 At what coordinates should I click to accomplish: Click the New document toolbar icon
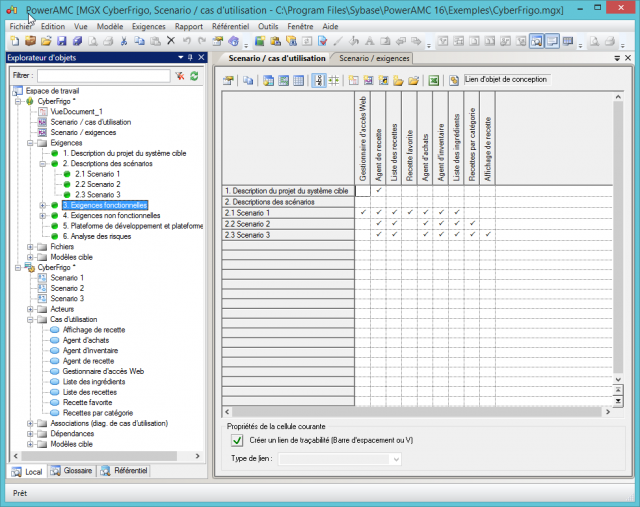point(15,41)
